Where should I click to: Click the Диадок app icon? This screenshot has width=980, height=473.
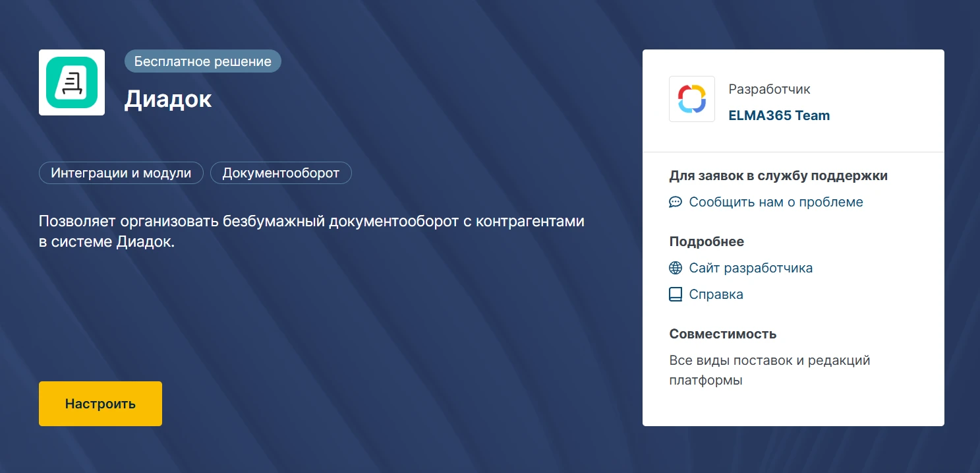coord(71,82)
